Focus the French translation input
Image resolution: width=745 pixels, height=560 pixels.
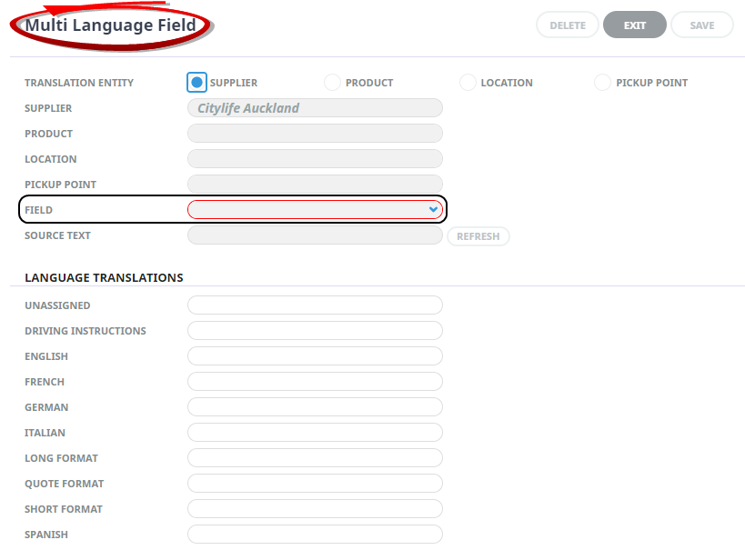(x=315, y=382)
